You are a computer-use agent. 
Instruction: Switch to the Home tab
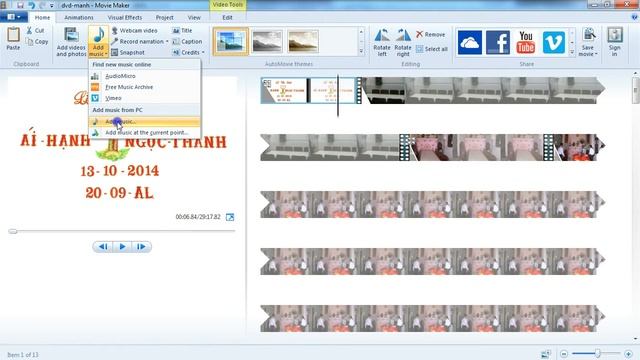42,18
